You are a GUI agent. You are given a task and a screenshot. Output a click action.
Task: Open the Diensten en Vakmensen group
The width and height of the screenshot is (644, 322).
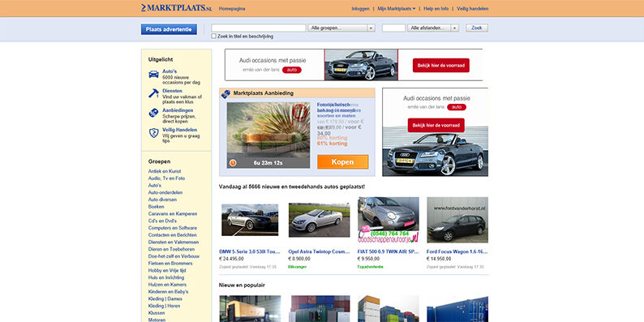click(x=174, y=243)
